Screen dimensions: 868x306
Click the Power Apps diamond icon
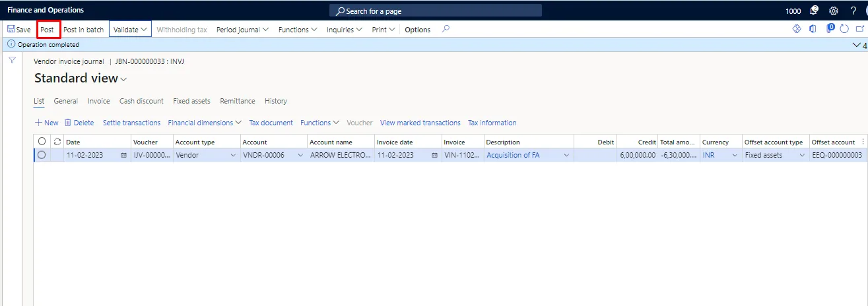point(796,29)
